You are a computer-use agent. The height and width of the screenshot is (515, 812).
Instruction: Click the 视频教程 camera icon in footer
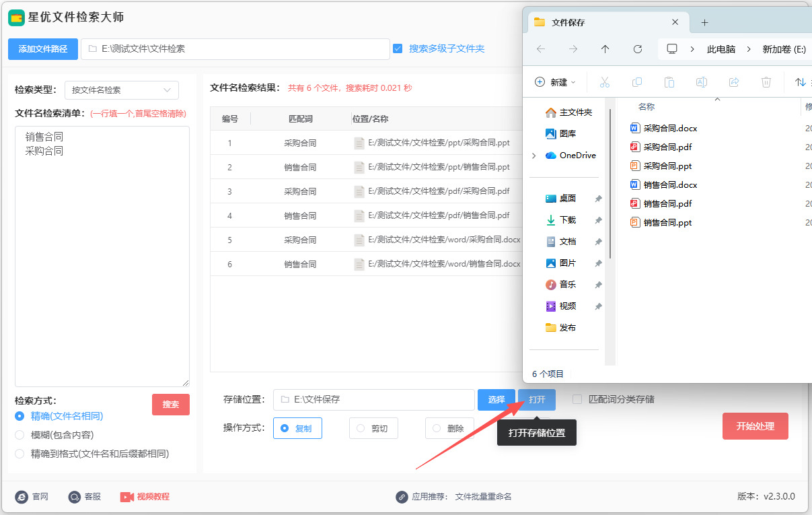pyautogui.click(x=127, y=497)
